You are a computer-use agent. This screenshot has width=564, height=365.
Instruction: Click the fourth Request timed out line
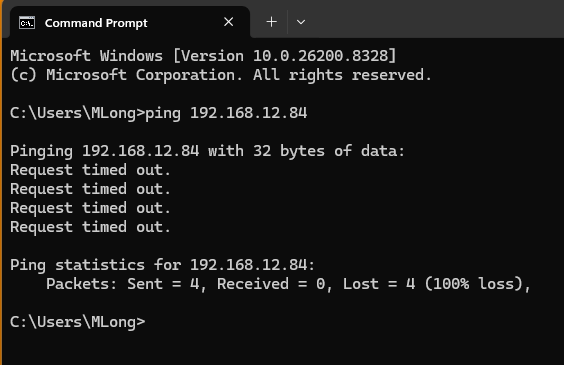[x=90, y=227]
